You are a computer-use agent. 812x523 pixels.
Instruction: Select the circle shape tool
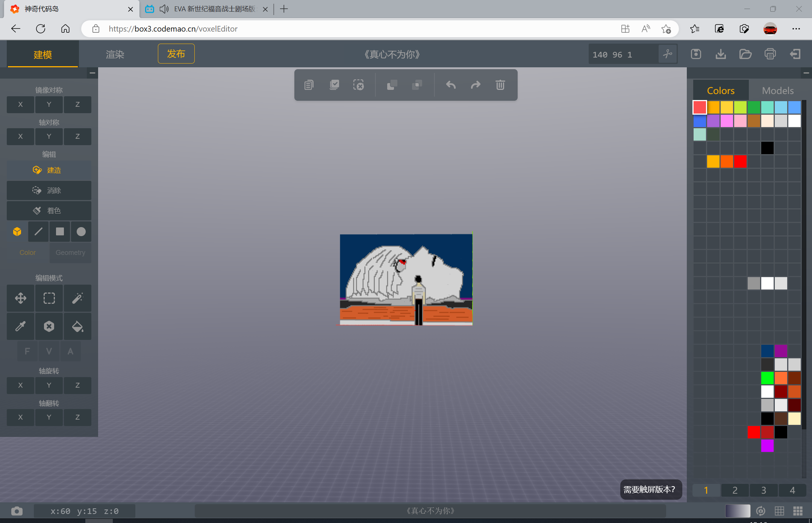click(81, 232)
